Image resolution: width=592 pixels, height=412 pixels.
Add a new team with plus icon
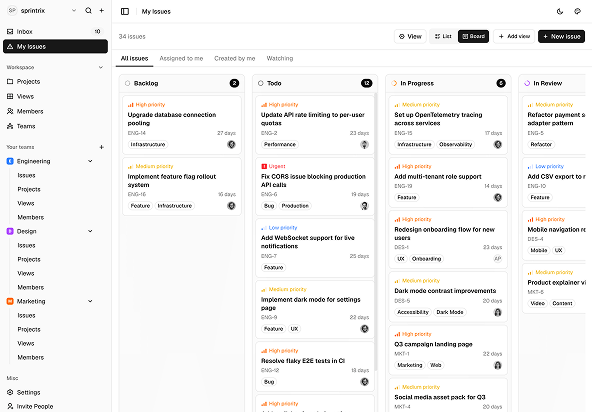tap(102, 147)
